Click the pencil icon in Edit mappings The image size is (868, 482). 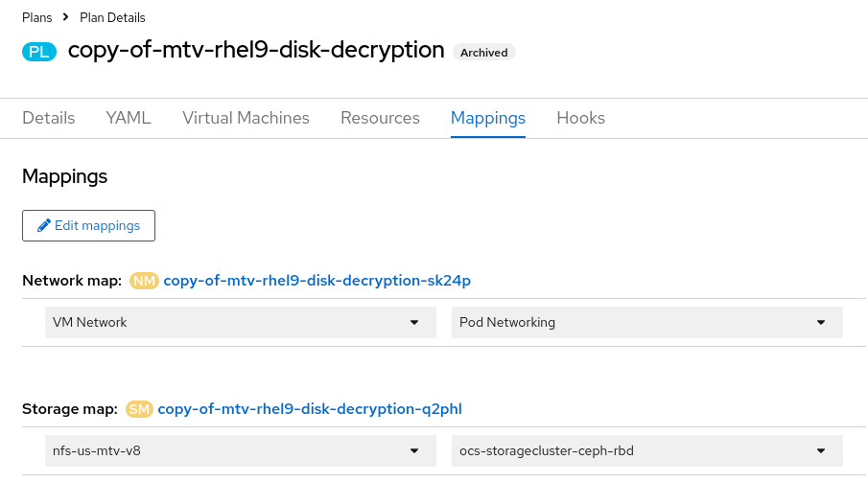tap(44, 225)
